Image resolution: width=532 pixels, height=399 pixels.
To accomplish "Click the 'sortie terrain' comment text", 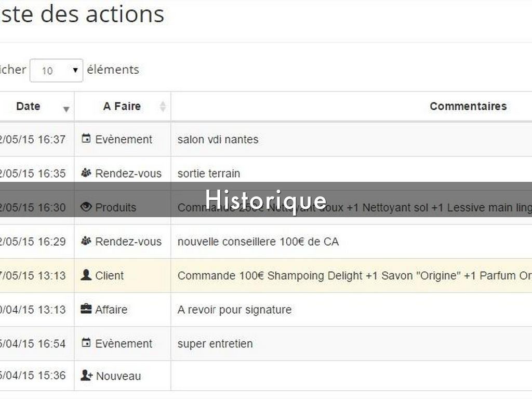I will 209,174.
